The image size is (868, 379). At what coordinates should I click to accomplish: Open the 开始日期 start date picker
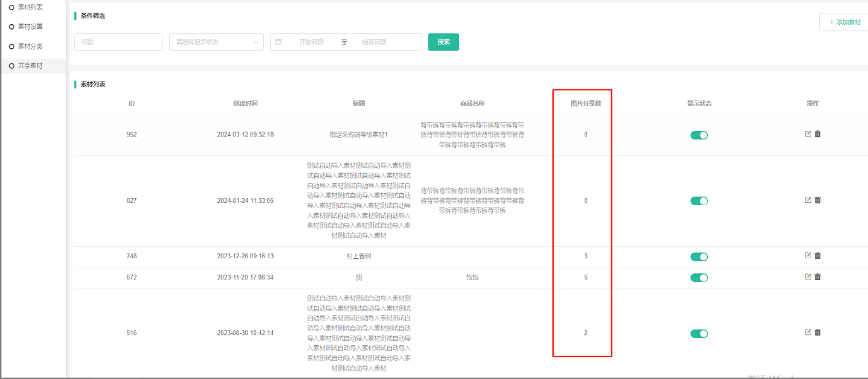pos(311,42)
